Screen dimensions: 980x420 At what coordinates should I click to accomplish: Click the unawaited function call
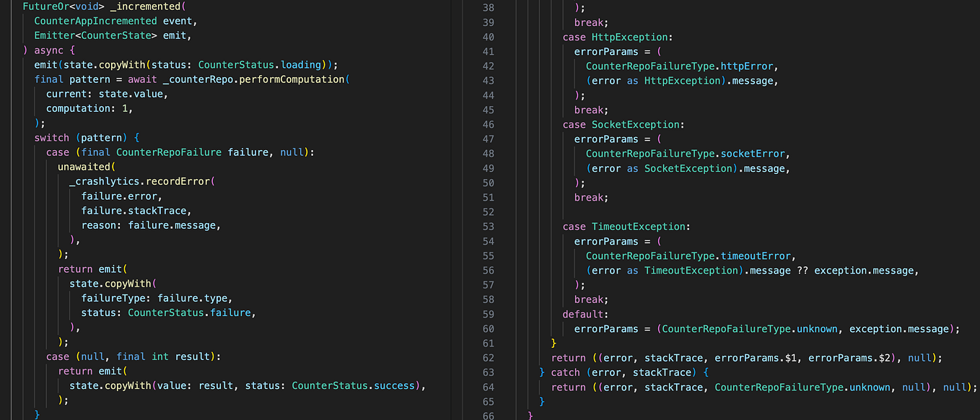(x=84, y=167)
